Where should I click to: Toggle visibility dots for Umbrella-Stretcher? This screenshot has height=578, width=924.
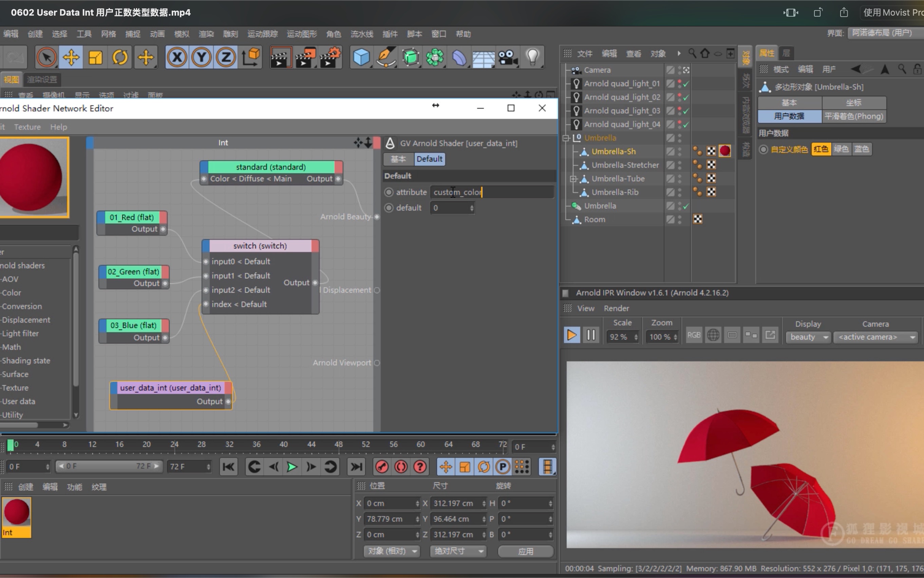point(680,165)
